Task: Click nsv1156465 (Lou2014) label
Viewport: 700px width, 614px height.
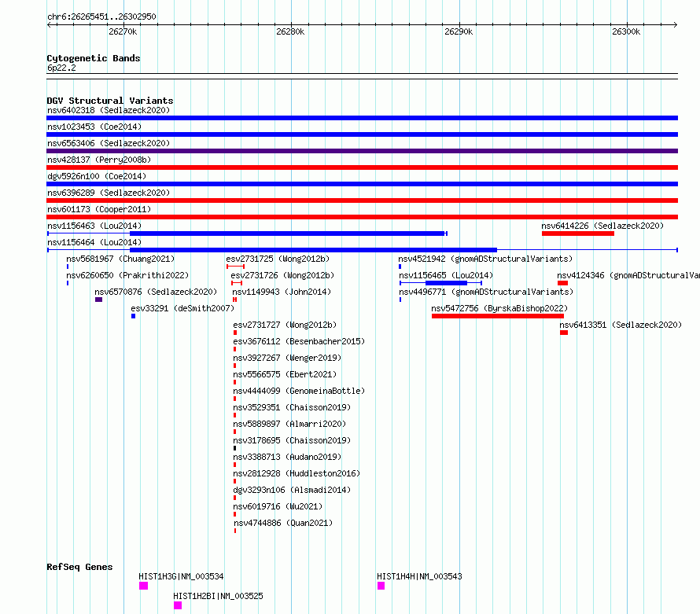Action: click(x=446, y=275)
